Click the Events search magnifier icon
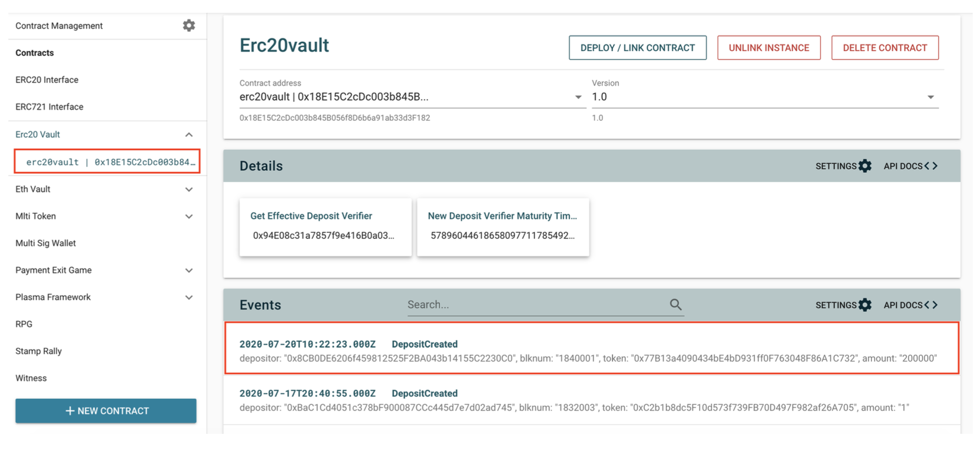980x450 pixels. tap(675, 304)
